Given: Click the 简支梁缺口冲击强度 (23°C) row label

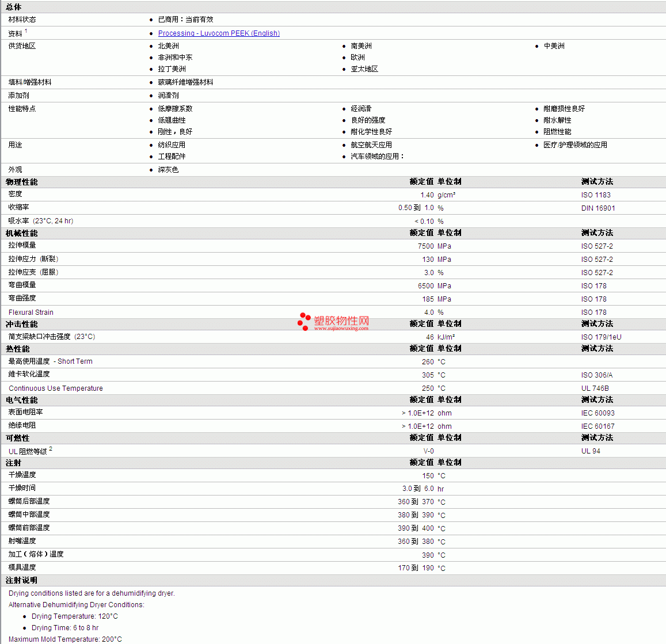Looking at the screenshot, I should coord(52,337).
